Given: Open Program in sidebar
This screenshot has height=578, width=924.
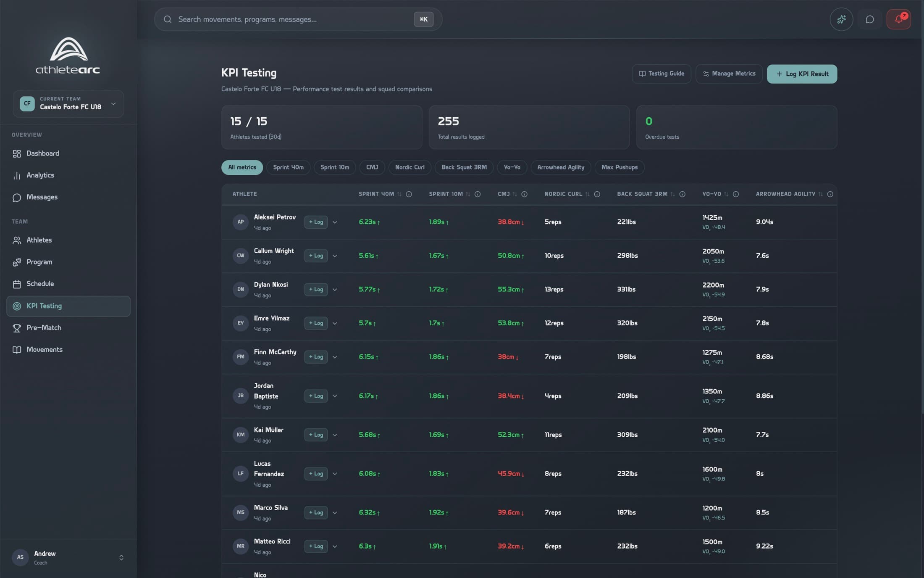Looking at the screenshot, I should [x=68, y=262].
